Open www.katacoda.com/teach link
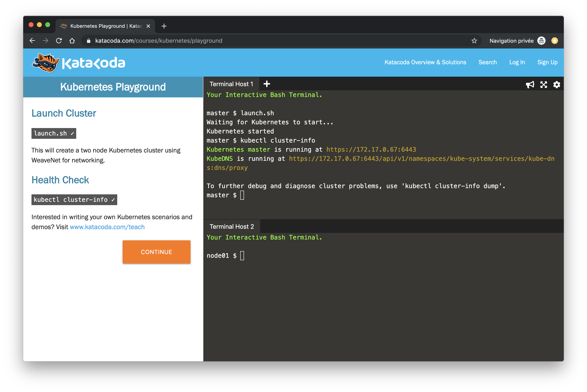 pyautogui.click(x=107, y=227)
